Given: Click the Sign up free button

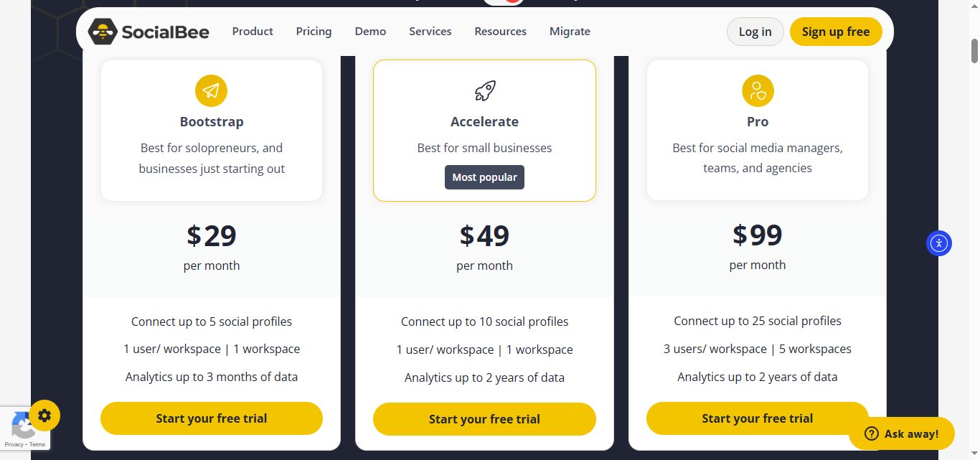Looking at the screenshot, I should (836, 32).
